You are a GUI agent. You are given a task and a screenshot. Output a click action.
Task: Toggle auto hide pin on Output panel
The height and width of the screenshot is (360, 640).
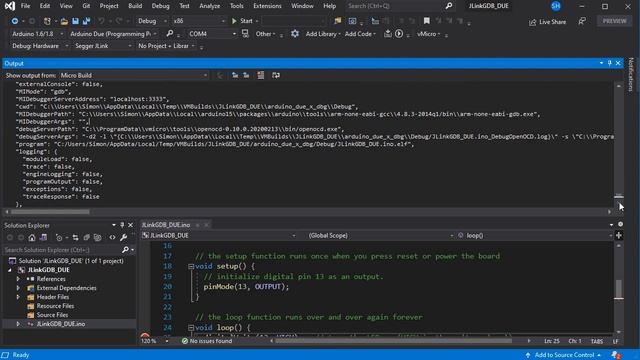610,63
